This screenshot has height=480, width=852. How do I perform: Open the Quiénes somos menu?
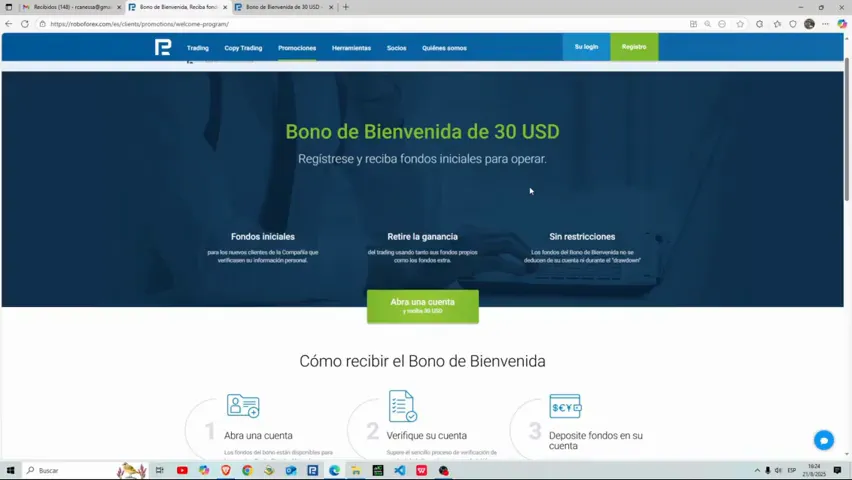point(444,48)
